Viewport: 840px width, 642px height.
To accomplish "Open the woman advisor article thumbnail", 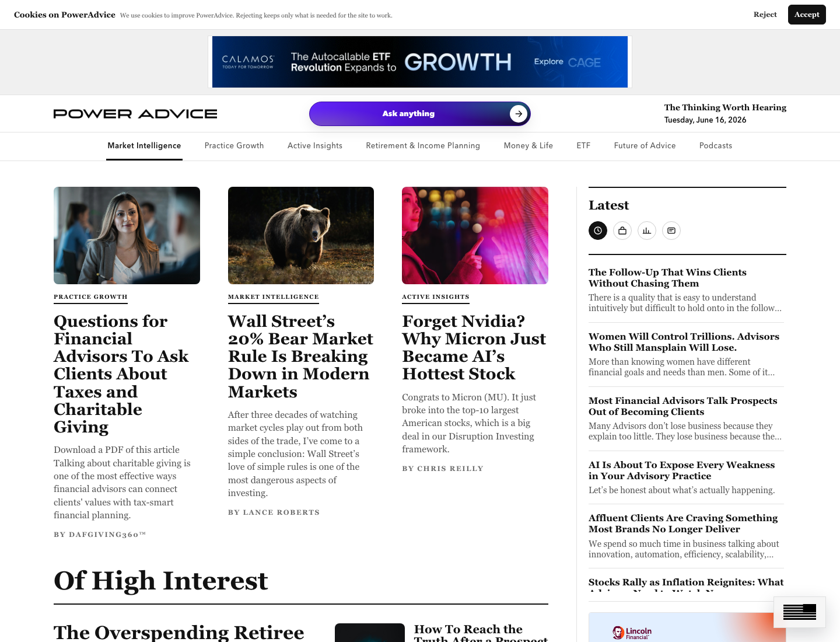I will click(x=127, y=235).
